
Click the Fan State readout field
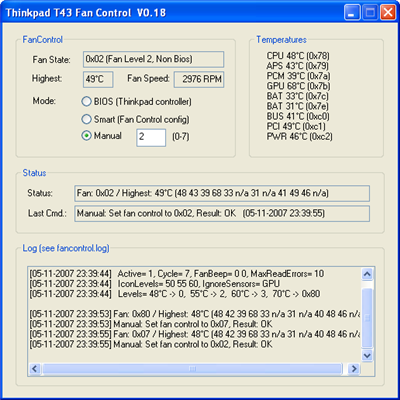tap(153, 59)
